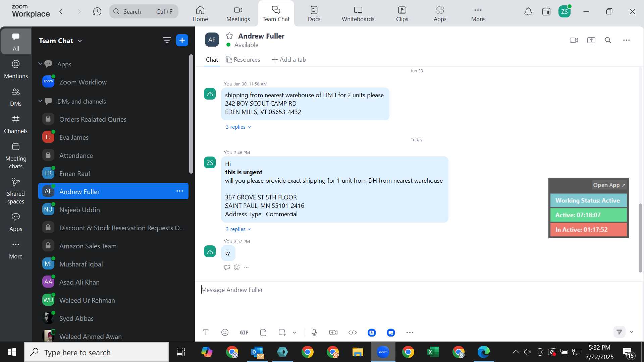This screenshot has height=362, width=644.
Task: Star Andrew Fuller's chat
Action: [229, 36]
